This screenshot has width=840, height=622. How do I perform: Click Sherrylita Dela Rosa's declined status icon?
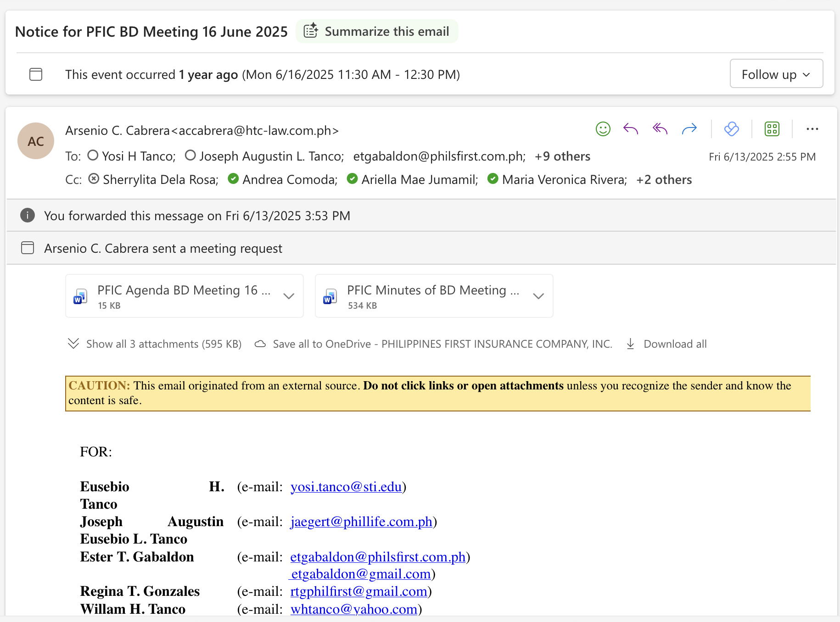(x=94, y=179)
